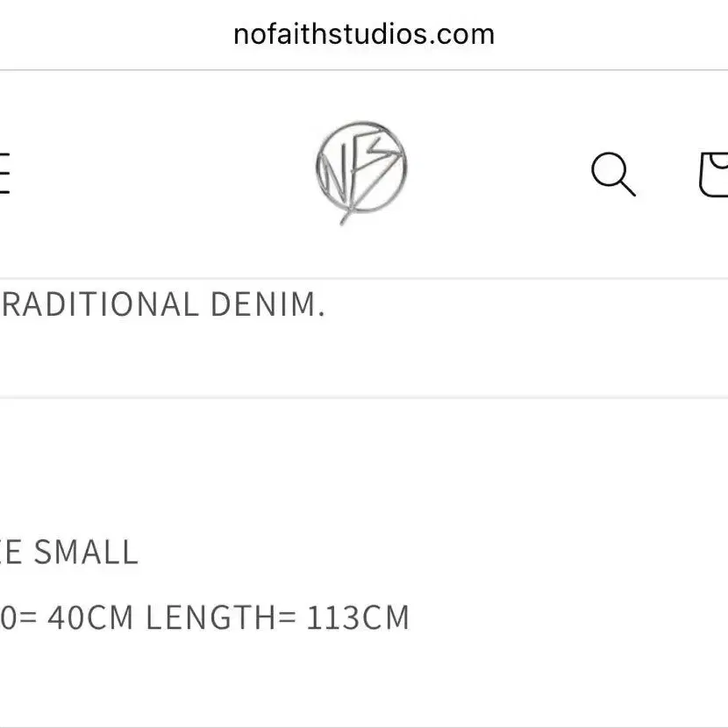Click empty header space left of logo
The height and width of the screenshot is (728, 728).
point(162,173)
